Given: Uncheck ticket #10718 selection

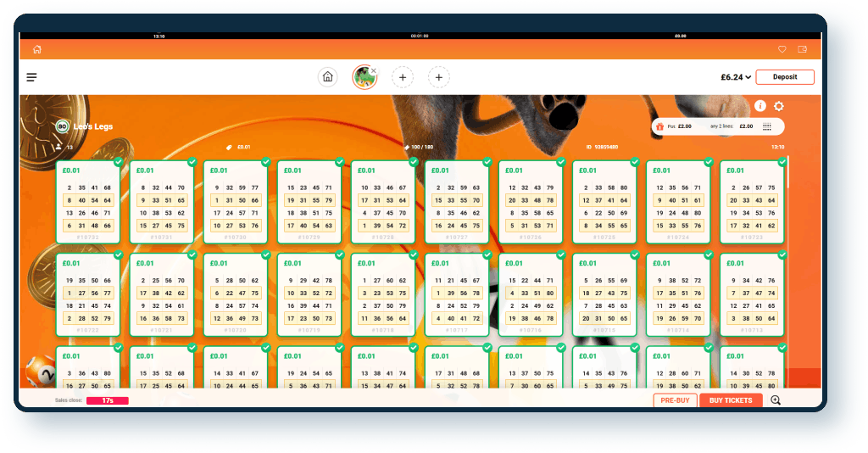Looking at the screenshot, I should 414,254.
